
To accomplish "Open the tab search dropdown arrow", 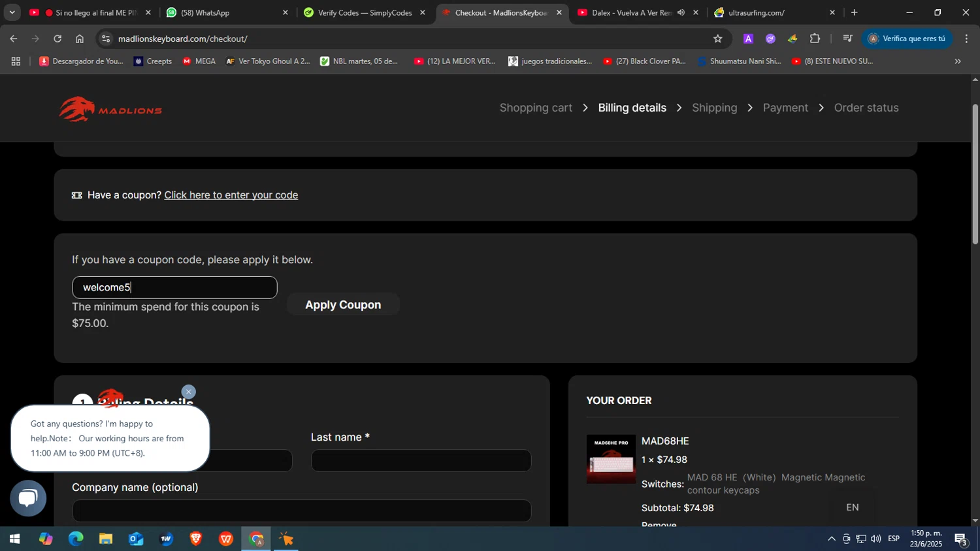I will pyautogui.click(x=12, y=12).
